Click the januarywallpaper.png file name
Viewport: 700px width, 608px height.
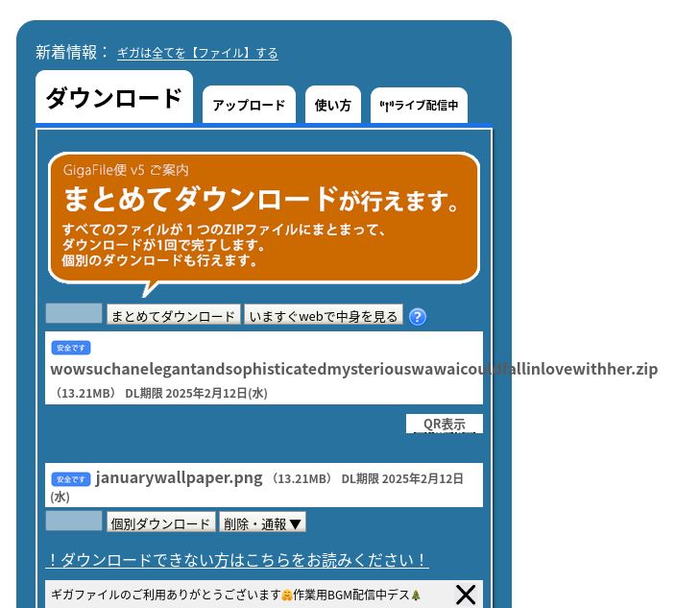pos(179,477)
